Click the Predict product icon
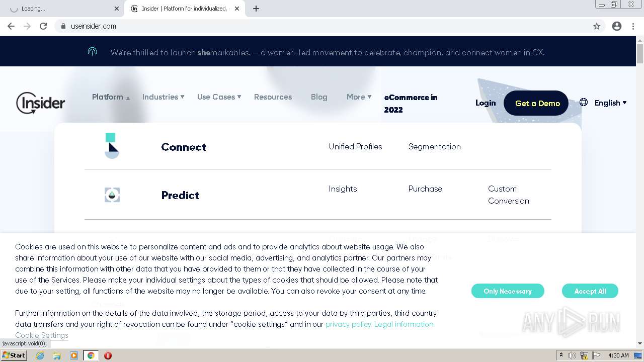The image size is (644, 362). [112, 195]
